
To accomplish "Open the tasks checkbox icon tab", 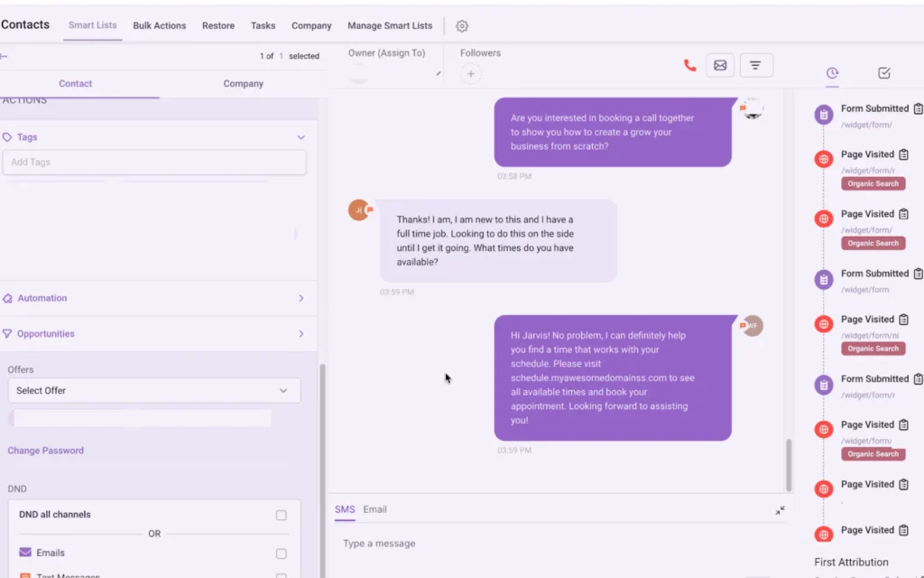I will [x=884, y=73].
